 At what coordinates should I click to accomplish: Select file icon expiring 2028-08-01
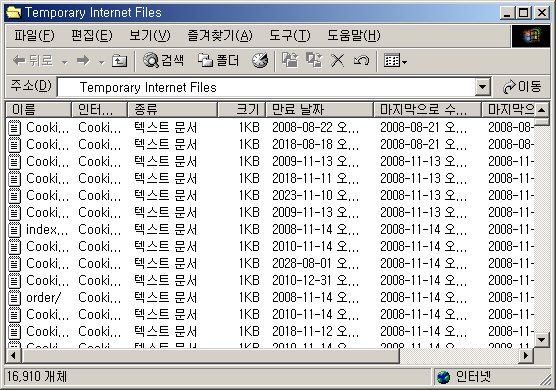(x=14, y=263)
